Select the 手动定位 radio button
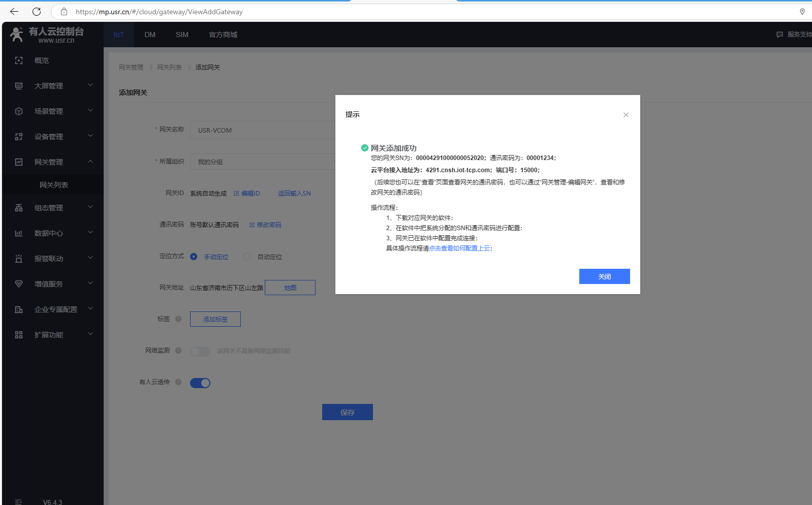Viewport: 812px width, 505px height. tap(194, 257)
